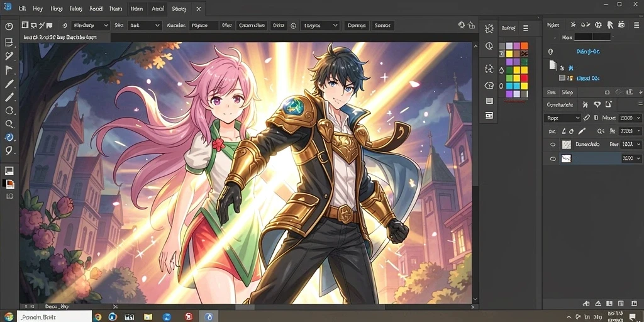Open the hamburger menu beside the swatches tab

(525, 28)
